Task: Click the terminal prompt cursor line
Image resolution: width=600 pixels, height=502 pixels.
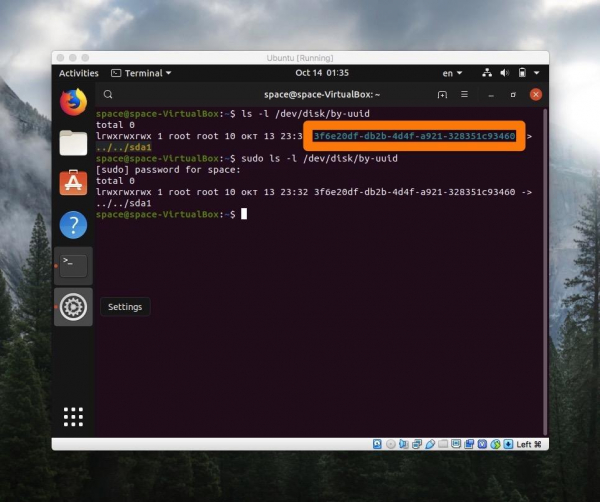Action: [171, 214]
